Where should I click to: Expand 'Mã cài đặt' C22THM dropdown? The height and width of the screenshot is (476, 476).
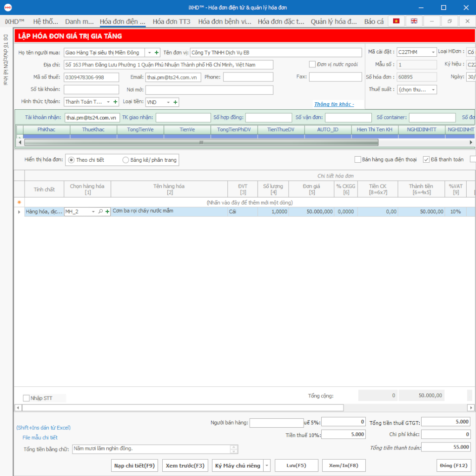[x=433, y=53]
